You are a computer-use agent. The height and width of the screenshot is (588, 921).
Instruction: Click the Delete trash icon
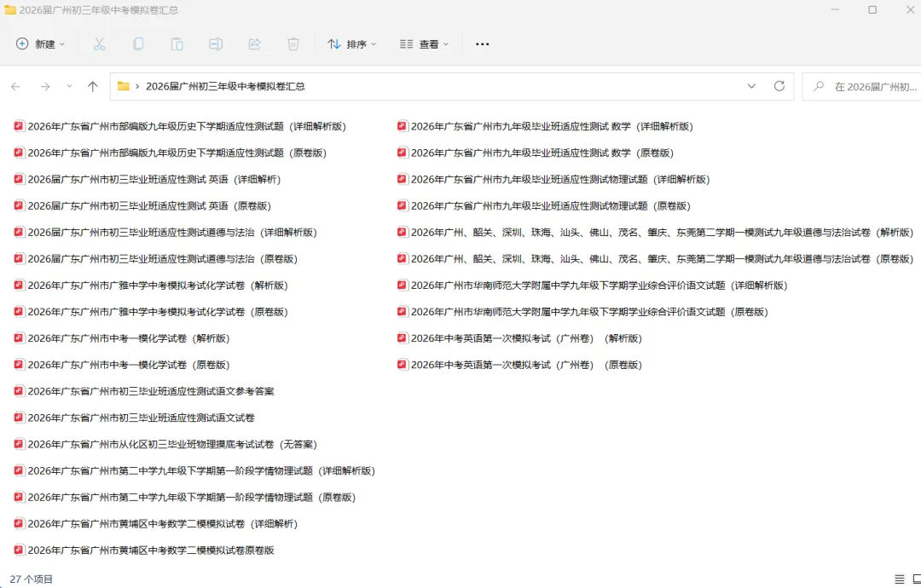(293, 44)
